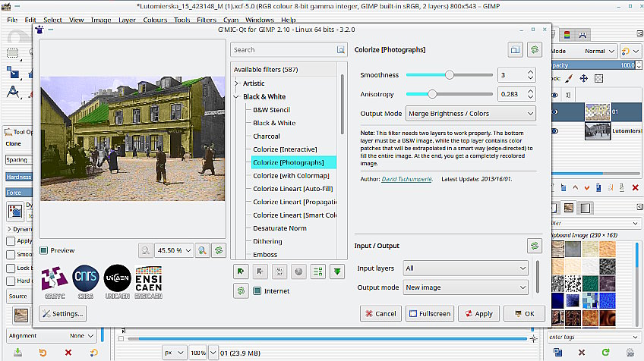Toggle the Preview checkbox
The image size is (644, 361).
[44, 250]
